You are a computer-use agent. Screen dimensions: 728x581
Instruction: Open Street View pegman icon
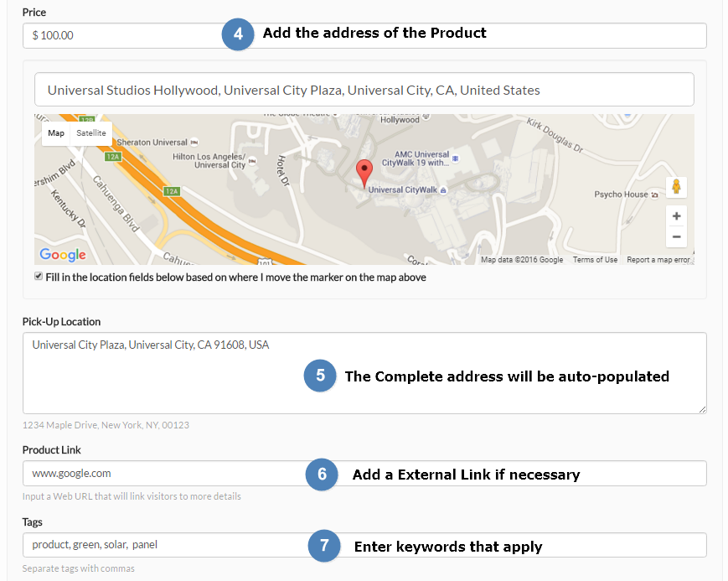click(676, 187)
